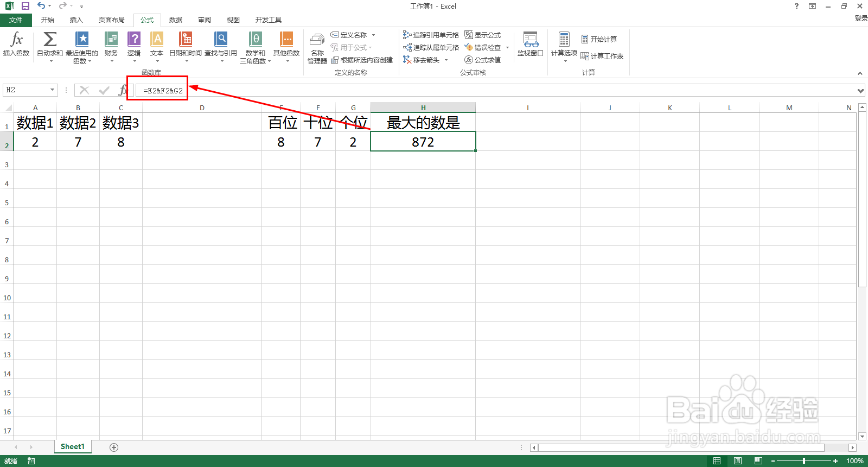
Task: Click Define Name button
Action: (349, 35)
